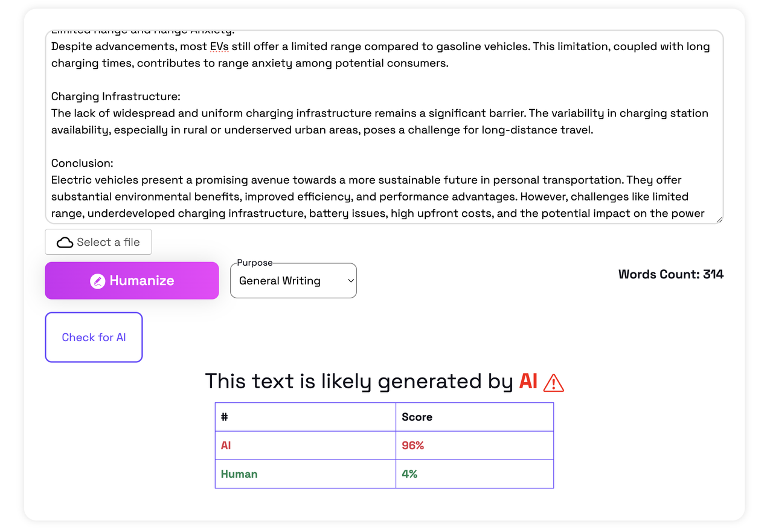The image size is (773, 532).
Task: Click the red warning triangle icon
Action: [554, 382]
